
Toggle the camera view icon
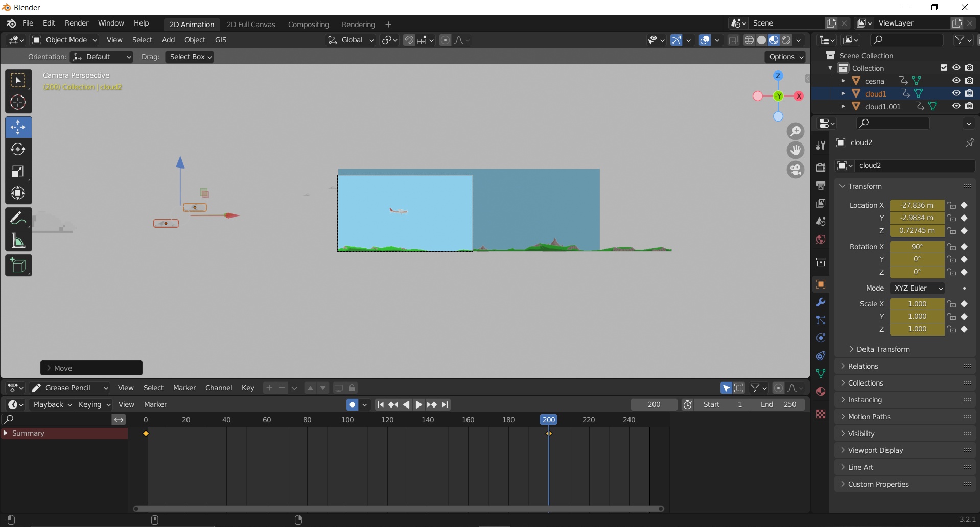(x=796, y=170)
